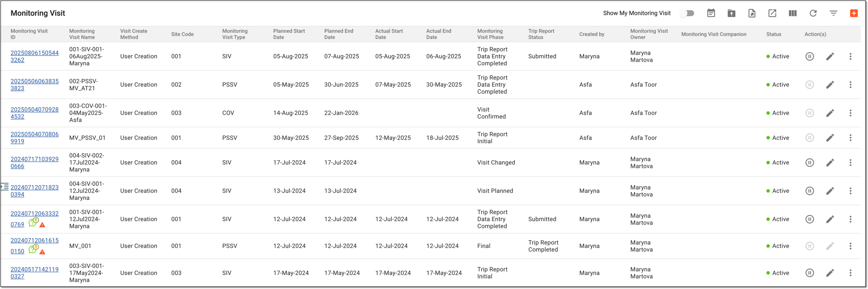Pause visit 003-SIV-001-17May2024-Maryna
The height and width of the screenshot is (289, 868).
pos(810,273)
